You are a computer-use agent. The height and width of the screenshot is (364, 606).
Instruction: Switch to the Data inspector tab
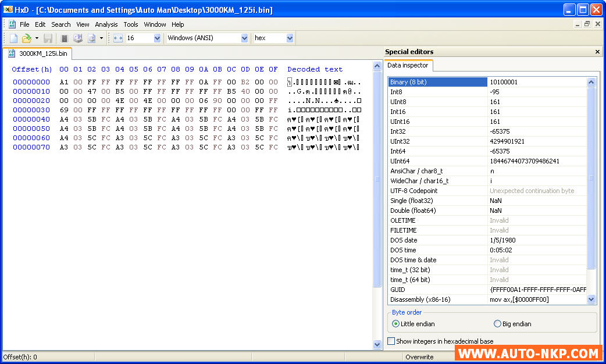(x=408, y=65)
